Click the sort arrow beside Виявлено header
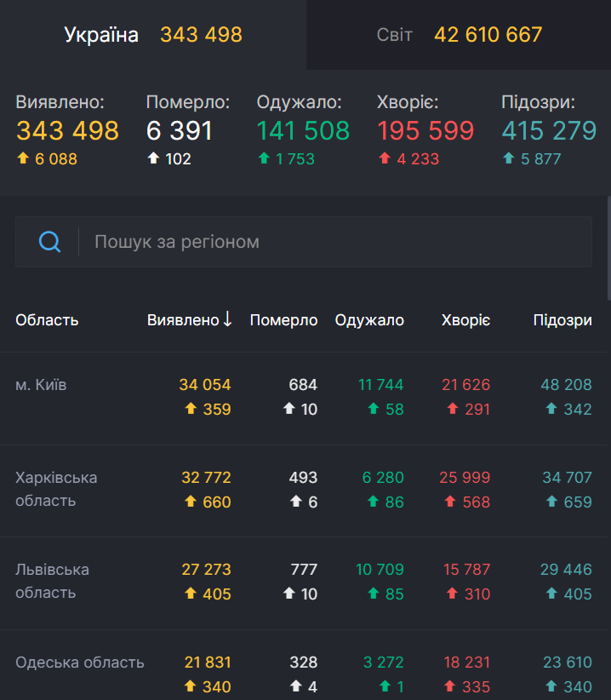Screen dimensions: 611x700 coord(227,319)
